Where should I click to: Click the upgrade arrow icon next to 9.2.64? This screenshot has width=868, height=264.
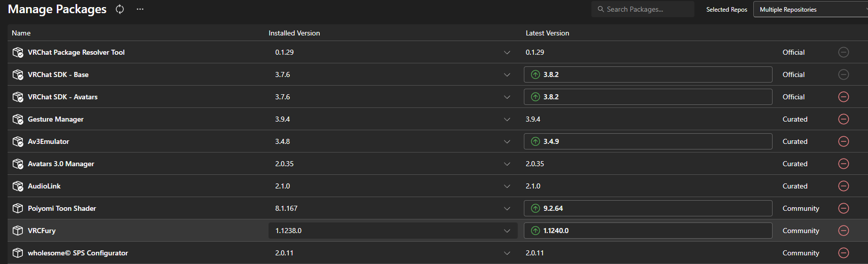(x=536, y=208)
